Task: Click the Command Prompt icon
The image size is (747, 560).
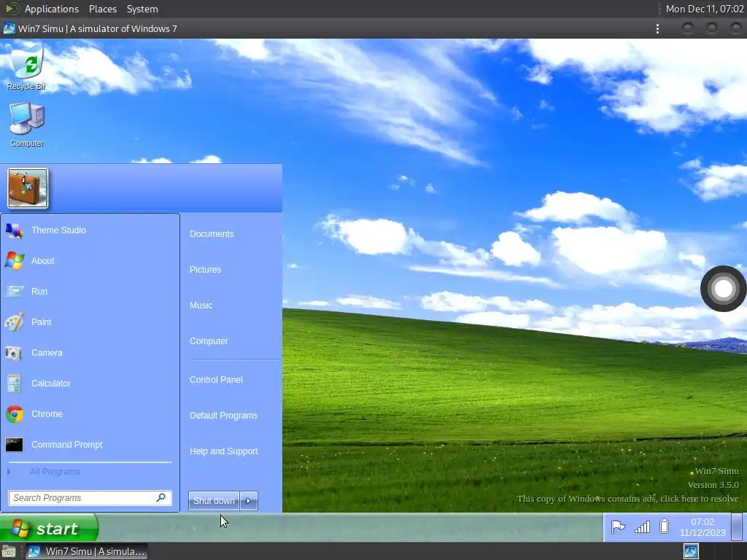Action: (x=15, y=445)
